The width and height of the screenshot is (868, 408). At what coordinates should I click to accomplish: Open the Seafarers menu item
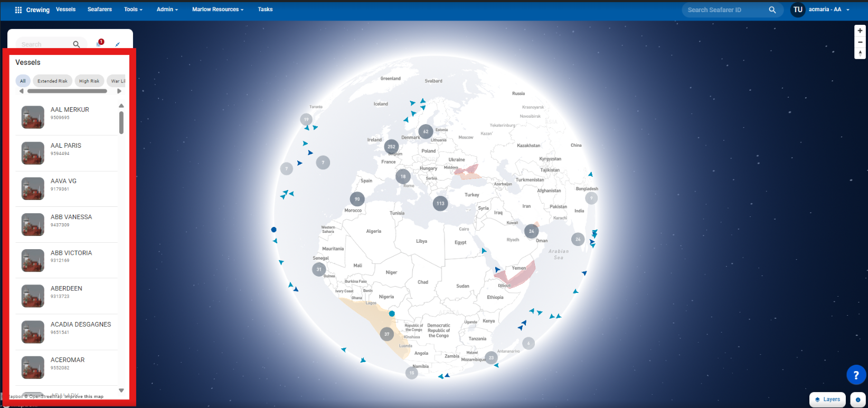pyautogui.click(x=100, y=10)
